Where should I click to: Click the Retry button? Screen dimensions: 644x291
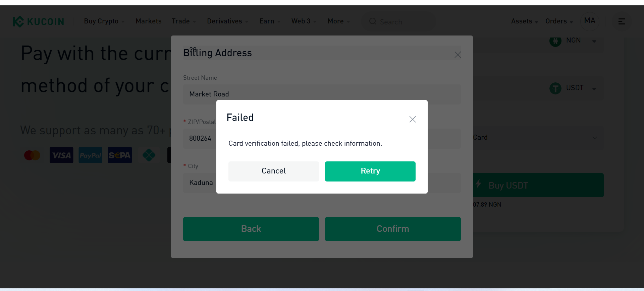pyautogui.click(x=370, y=171)
